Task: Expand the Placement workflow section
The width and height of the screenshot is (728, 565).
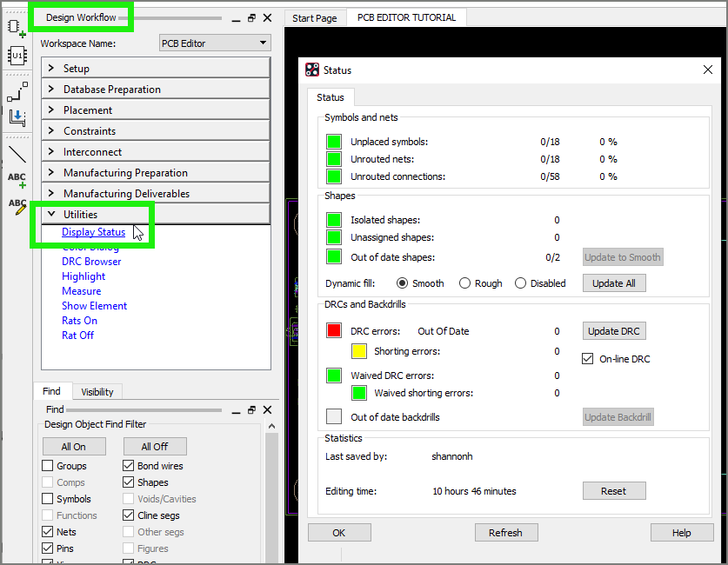Action: click(x=156, y=110)
